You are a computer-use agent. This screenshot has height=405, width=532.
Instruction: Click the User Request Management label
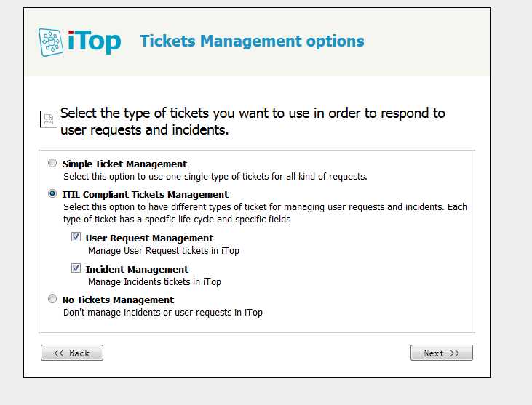[x=149, y=238]
